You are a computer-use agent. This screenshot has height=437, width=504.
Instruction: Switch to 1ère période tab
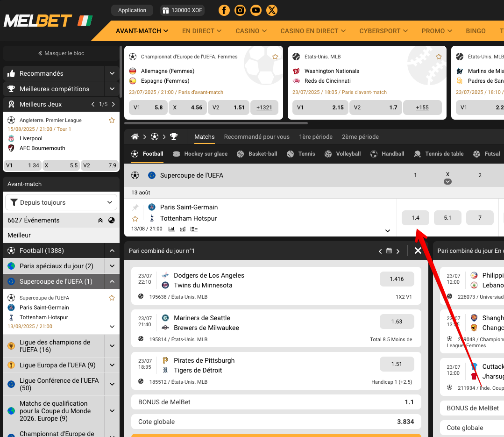tap(316, 136)
